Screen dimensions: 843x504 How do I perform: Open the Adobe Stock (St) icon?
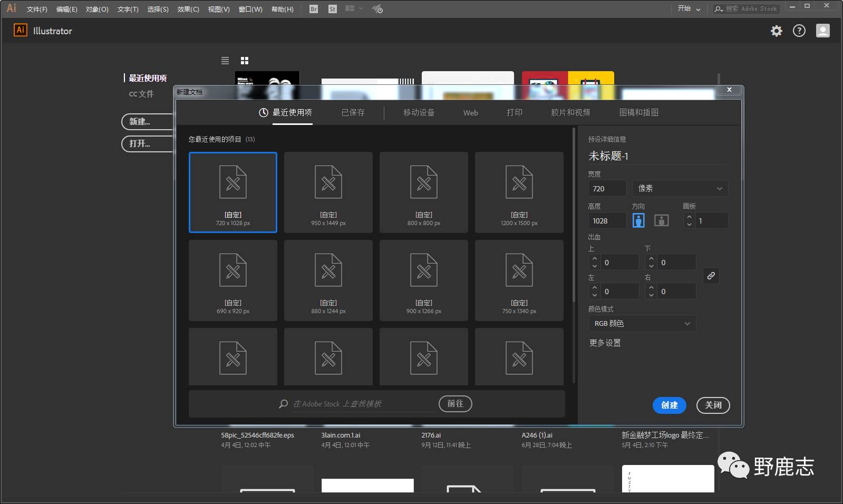coord(332,9)
